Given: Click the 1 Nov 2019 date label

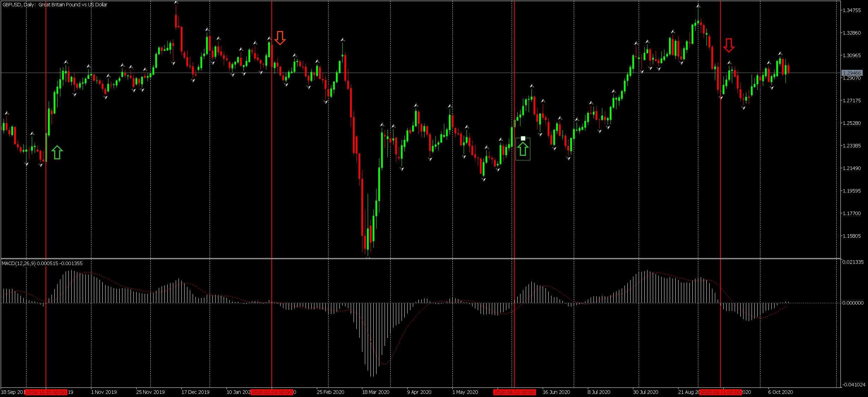Looking at the screenshot, I should (104, 392).
